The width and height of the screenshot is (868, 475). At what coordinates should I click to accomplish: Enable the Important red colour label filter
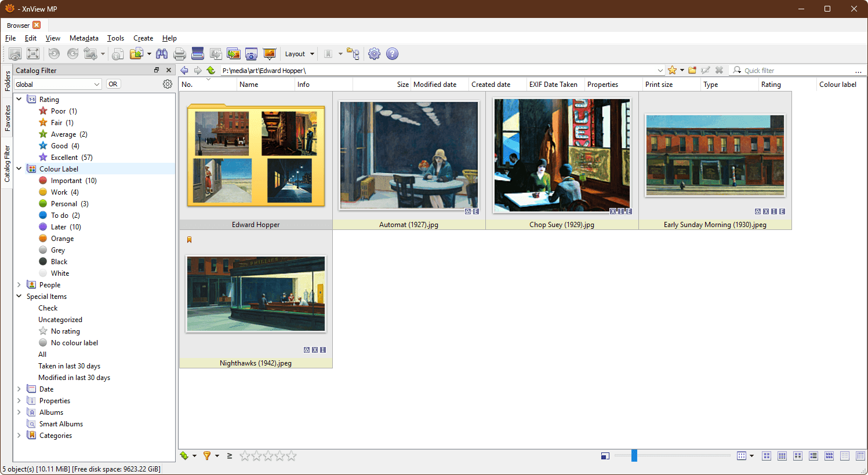coord(68,180)
